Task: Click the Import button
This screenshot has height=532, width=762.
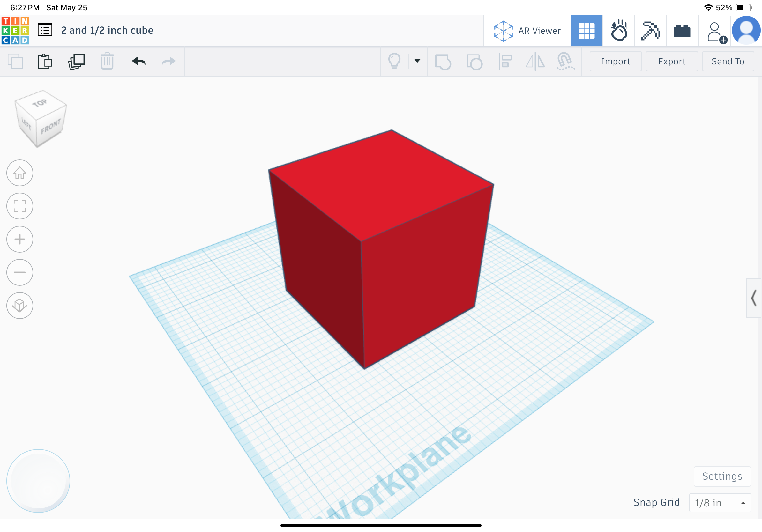Action: click(615, 61)
